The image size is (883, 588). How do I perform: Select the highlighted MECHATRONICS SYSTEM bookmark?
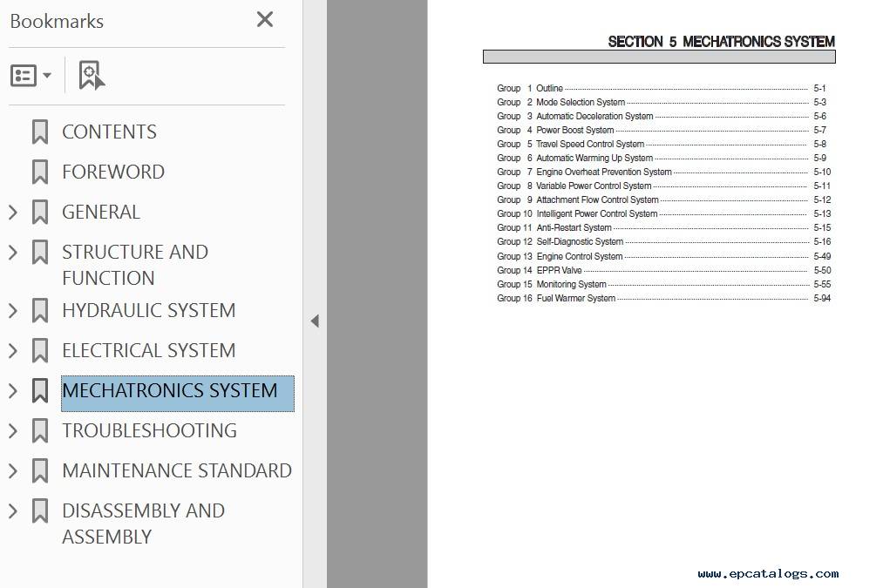(178, 394)
